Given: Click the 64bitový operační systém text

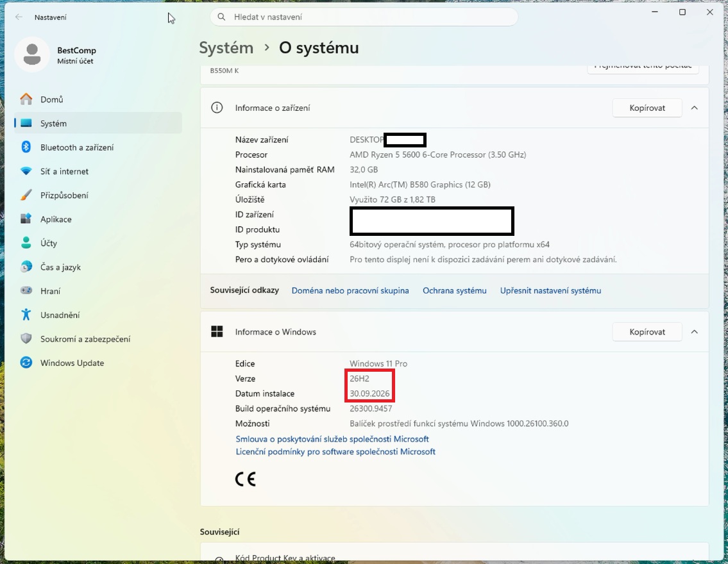Looking at the screenshot, I should click(450, 244).
